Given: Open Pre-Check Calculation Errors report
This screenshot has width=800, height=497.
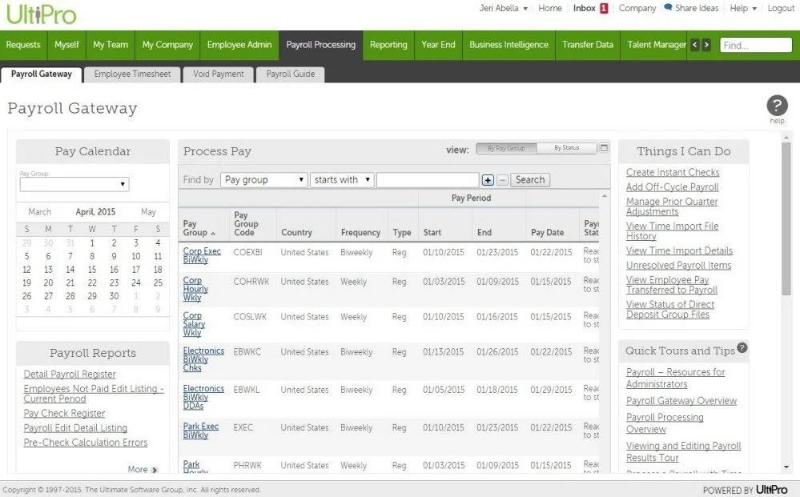Looking at the screenshot, I should click(x=85, y=443).
